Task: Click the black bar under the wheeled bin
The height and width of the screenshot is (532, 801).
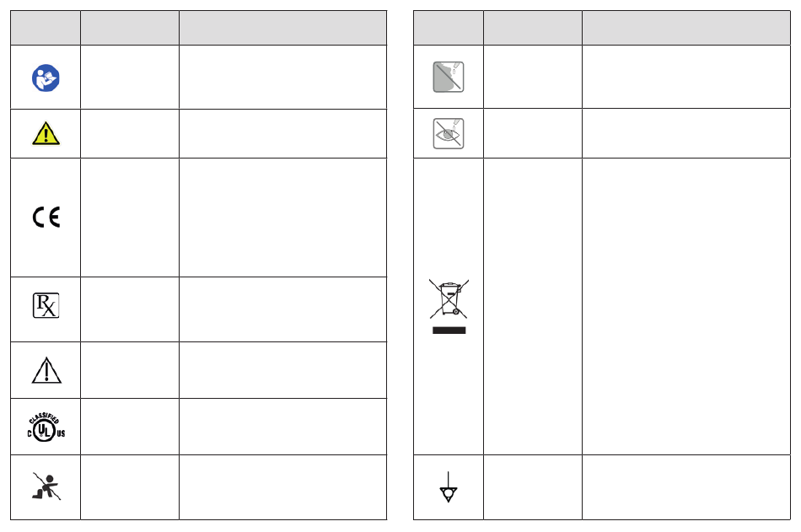Action: coord(449,330)
